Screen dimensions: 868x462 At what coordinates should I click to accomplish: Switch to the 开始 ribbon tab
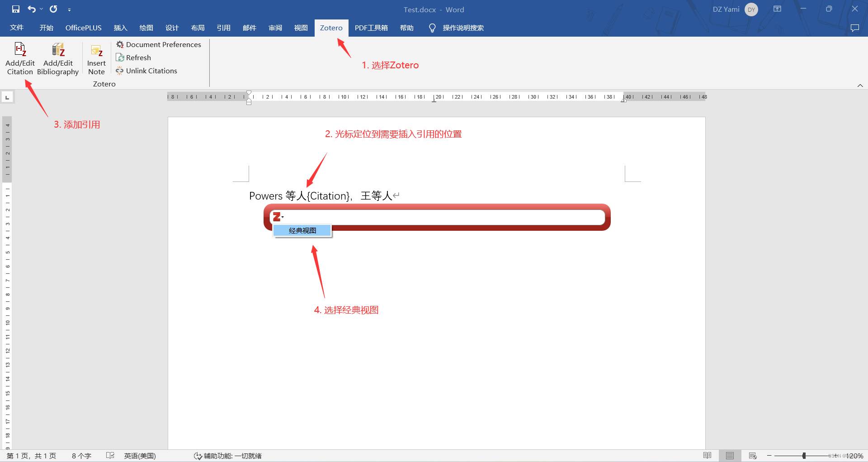(46, 28)
